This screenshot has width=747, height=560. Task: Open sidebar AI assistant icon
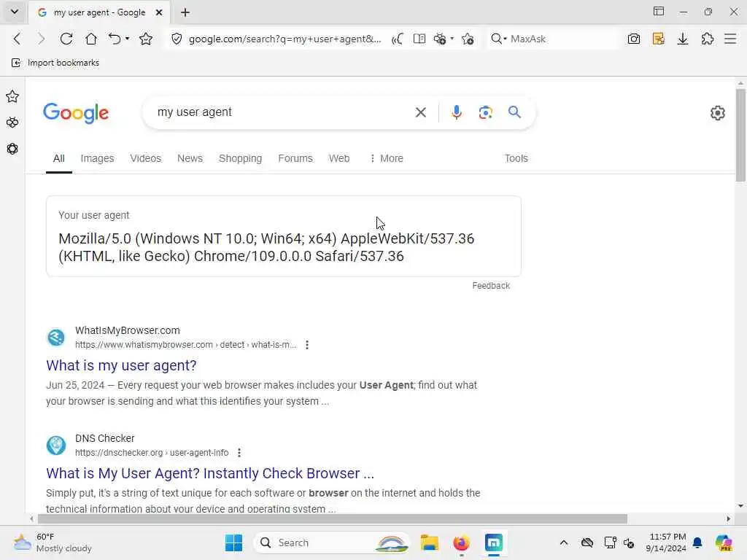pos(12,122)
